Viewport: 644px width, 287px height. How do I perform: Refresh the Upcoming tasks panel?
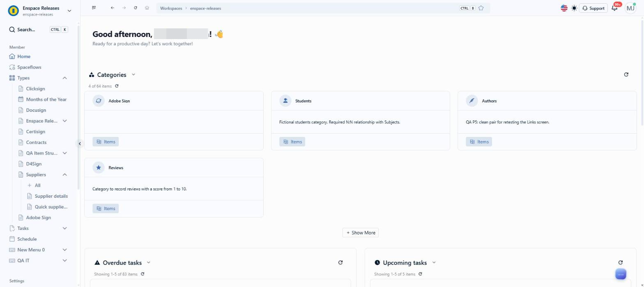pos(620,262)
